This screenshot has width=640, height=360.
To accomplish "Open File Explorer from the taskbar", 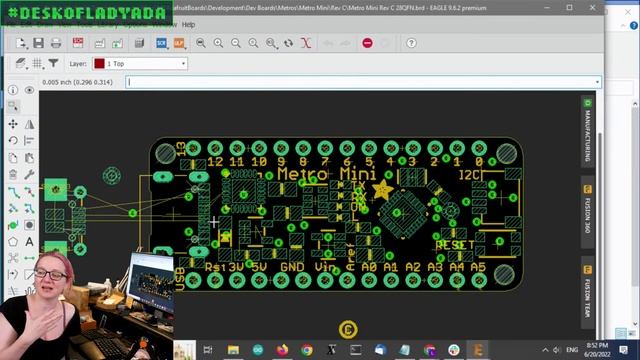I will [233, 350].
